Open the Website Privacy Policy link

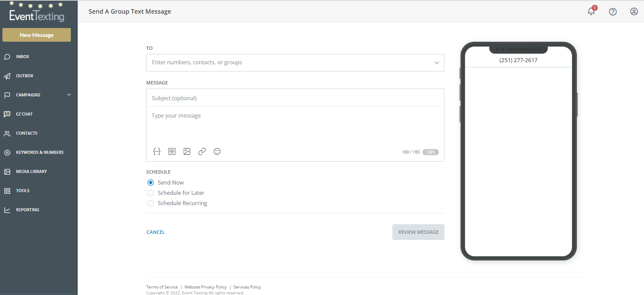205,287
